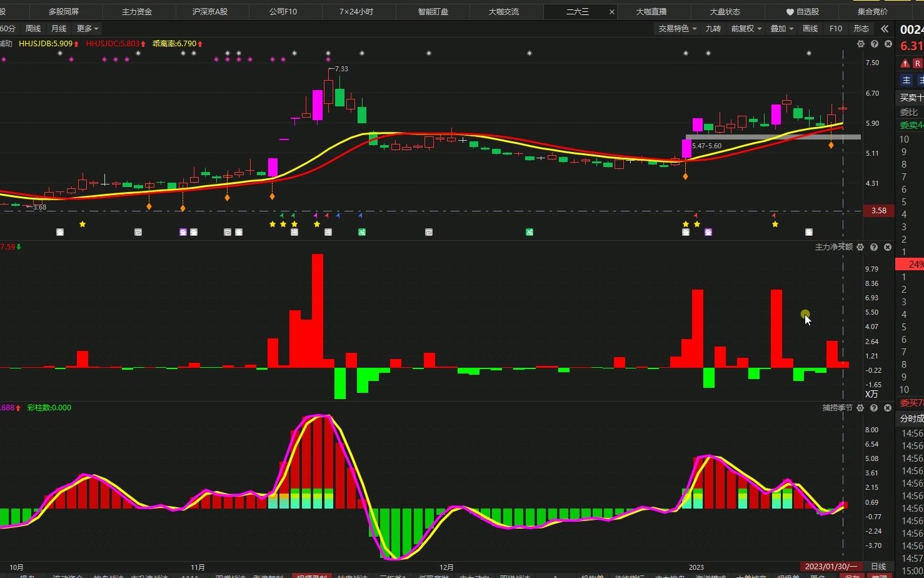The width and height of the screenshot is (924, 578).
Task: Close the 捕捞季节 indicator panel
Action: pos(888,408)
